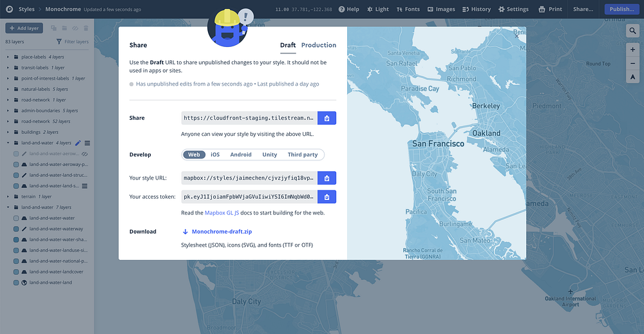Click color swatch of land-and-water-national-p layer

tap(16, 261)
